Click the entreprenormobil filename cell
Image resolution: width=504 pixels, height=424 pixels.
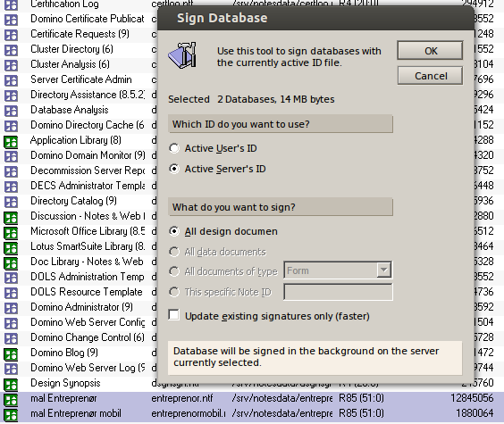[x=188, y=413]
